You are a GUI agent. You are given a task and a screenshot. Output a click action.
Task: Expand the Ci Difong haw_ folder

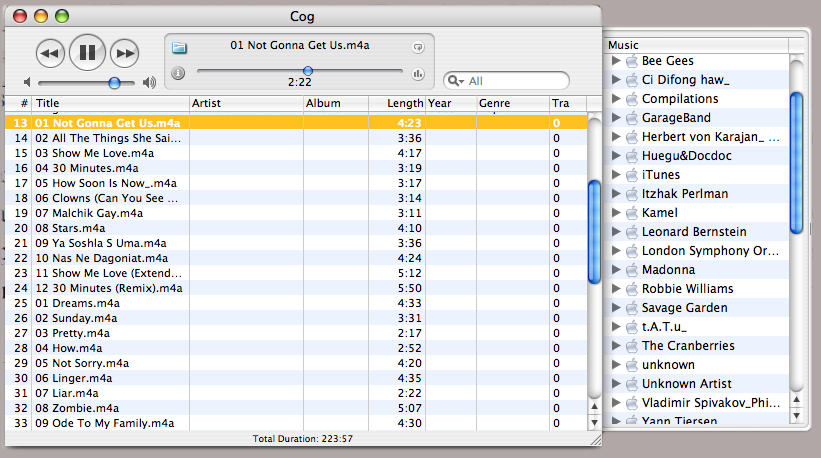tap(616, 80)
